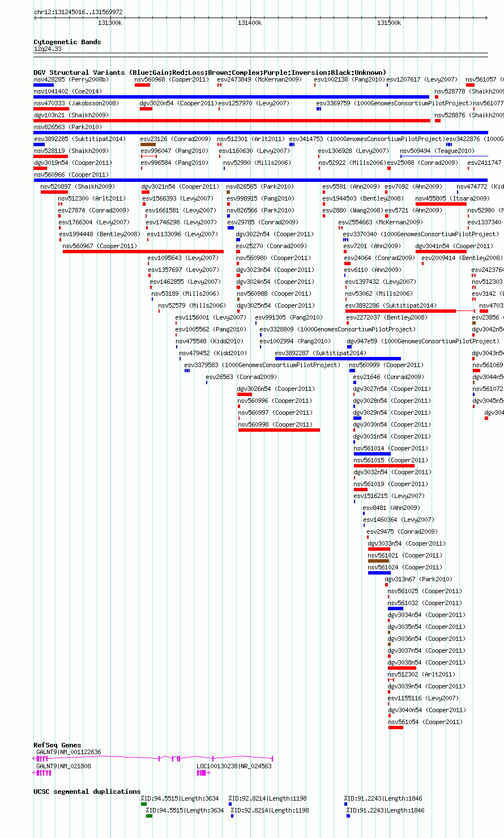Select nsv561014 (Cooper2011) blue gain bar
The image size is (504, 838).
coord(372,454)
